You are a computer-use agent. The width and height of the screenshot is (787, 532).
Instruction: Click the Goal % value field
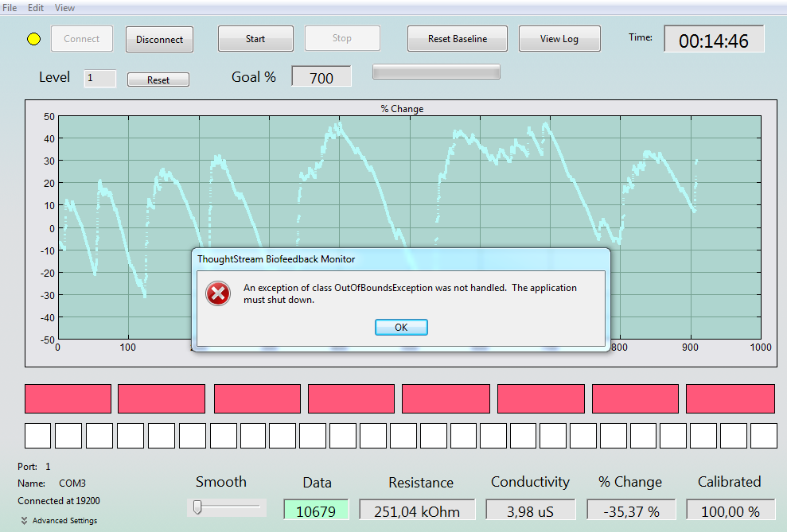coord(321,77)
